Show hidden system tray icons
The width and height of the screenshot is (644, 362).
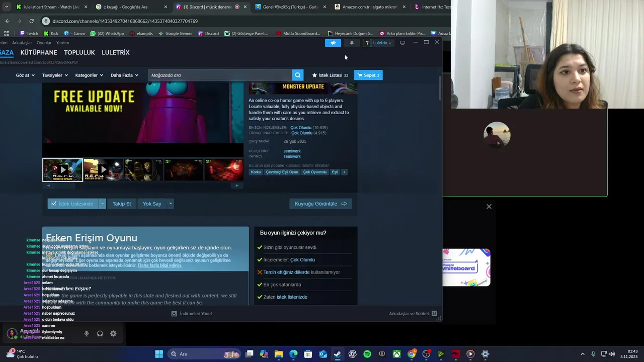(583, 354)
